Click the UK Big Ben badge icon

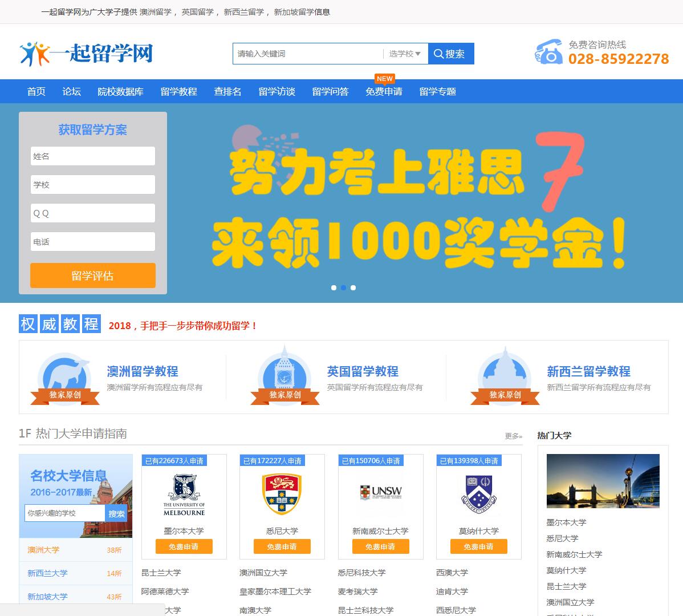[x=285, y=376]
